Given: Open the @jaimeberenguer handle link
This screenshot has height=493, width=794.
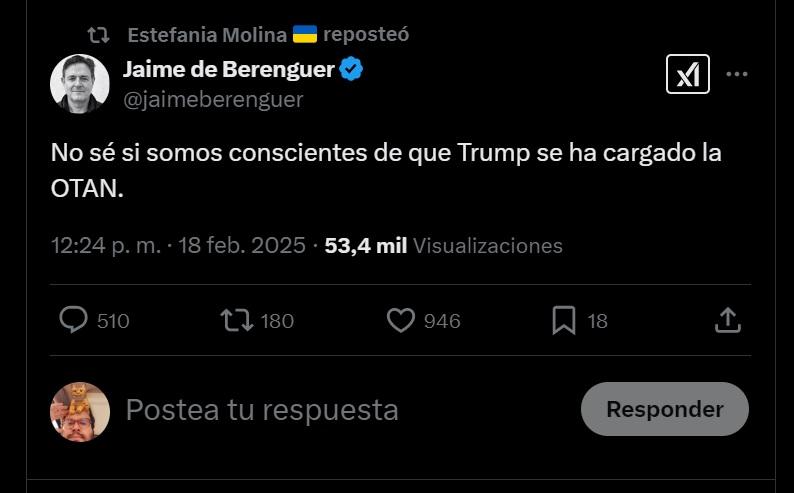Looking at the screenshot, I should pos(213,99).
